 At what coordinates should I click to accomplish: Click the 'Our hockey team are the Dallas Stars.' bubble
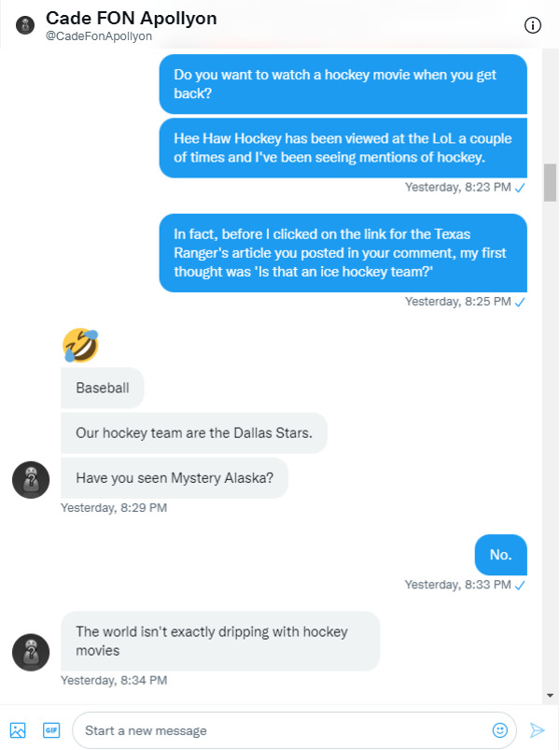point(194,433)
